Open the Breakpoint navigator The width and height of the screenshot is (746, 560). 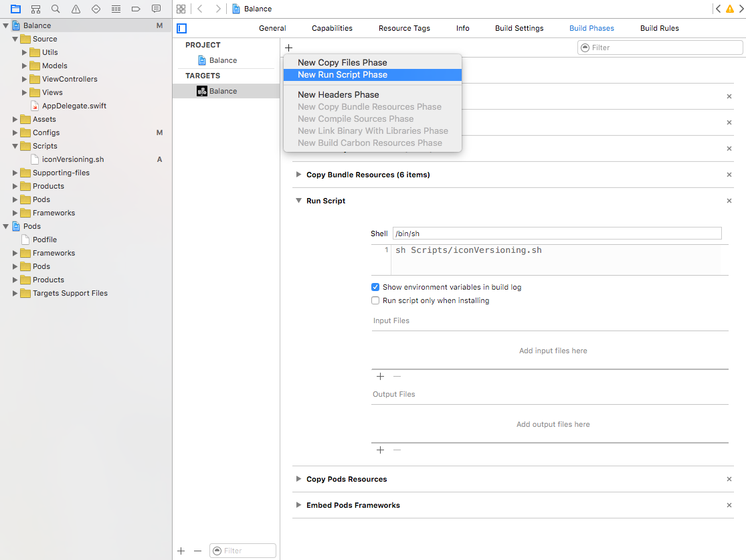pyautogui.click(x=136, y=9)
